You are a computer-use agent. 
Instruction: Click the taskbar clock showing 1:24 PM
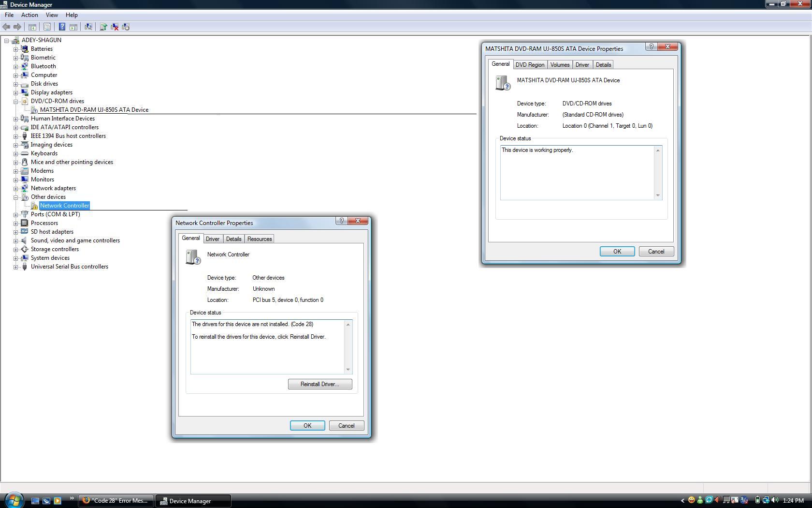point(793,501)
